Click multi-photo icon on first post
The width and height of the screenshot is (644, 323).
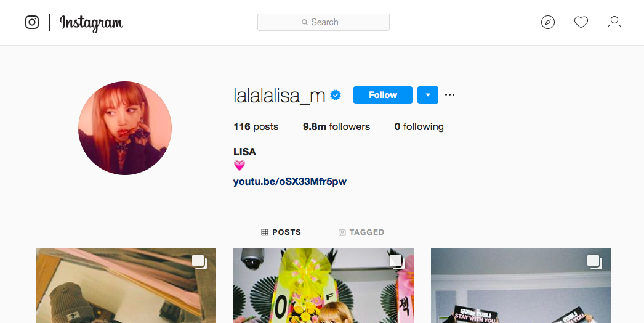coord(199,262)
